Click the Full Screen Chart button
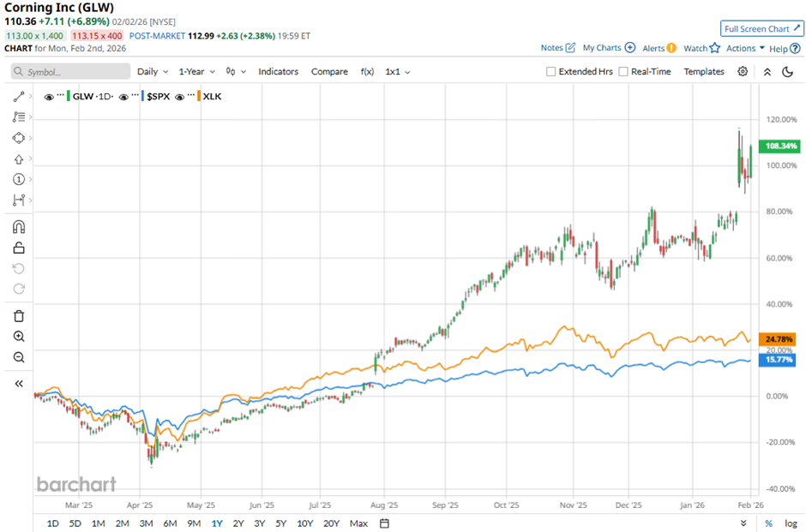 761,28
